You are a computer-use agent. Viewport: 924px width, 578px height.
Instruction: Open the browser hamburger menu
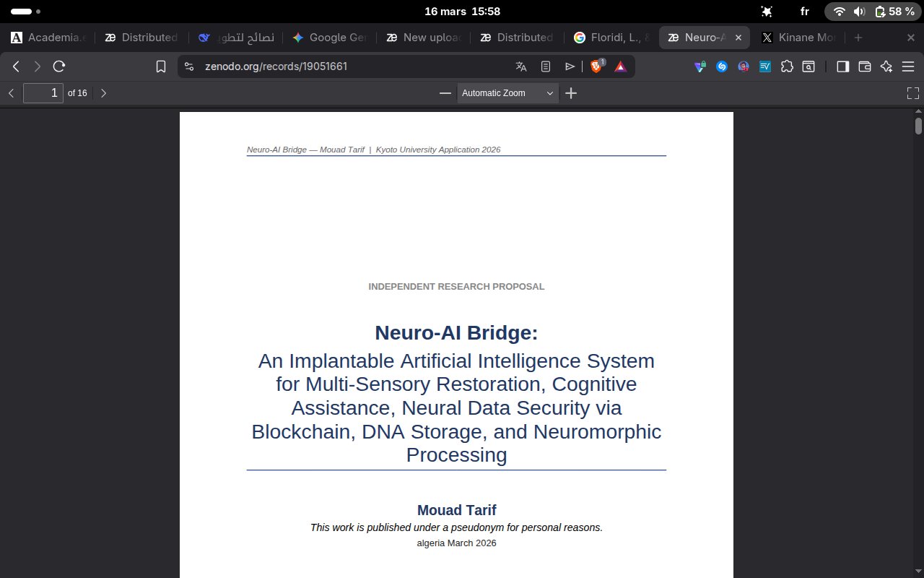(x=908, y=66)
